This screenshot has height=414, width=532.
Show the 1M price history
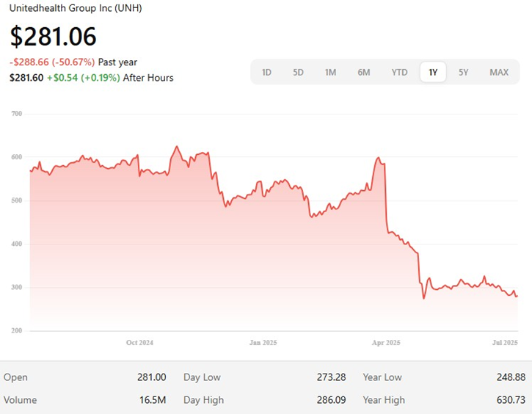(x=331, y=72)
